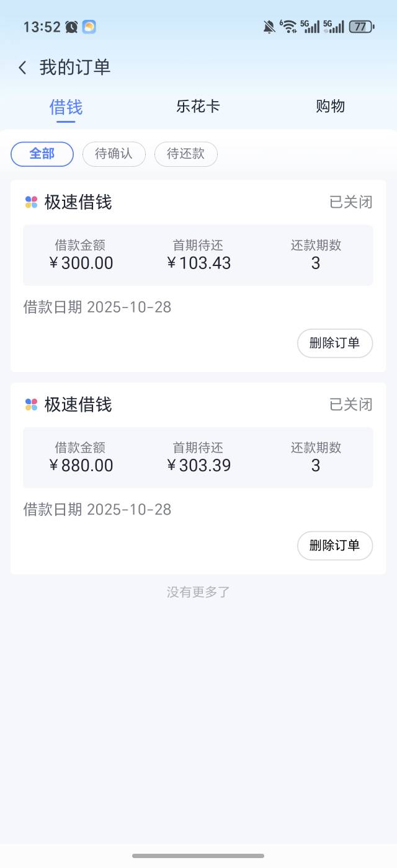The height and width of the screenshot is (868, 397).
Task: Select the 全部 filter chip
Action: tap(42, 154)
